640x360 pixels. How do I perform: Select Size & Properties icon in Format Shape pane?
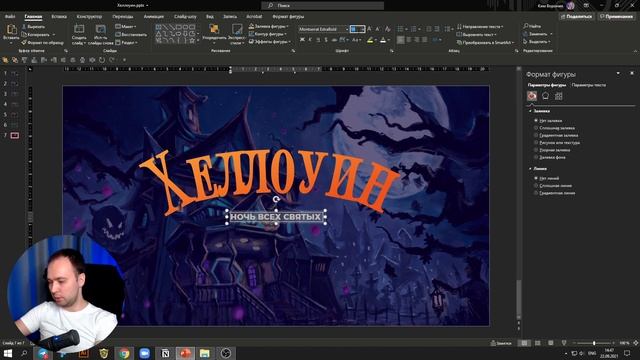[x=558, y=96]
